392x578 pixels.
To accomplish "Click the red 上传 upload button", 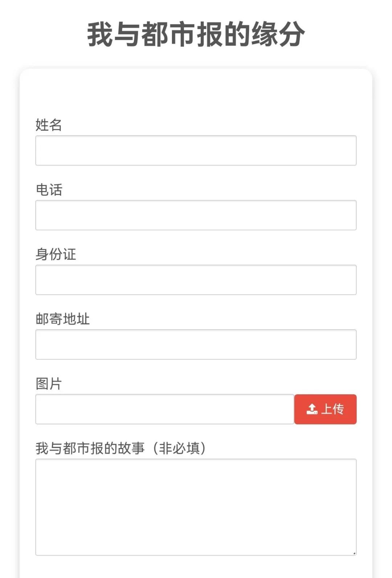I will (x=325, y=409).
